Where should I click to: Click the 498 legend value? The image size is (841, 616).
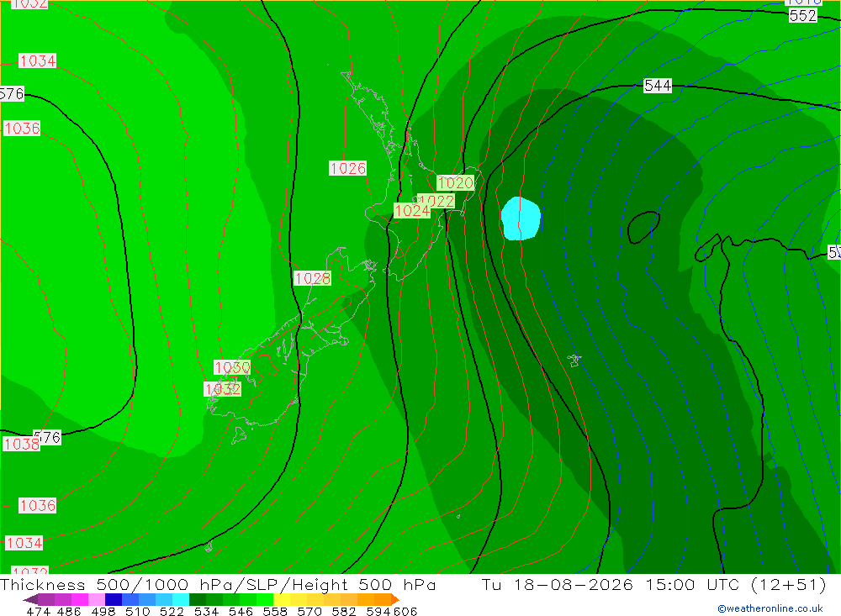(x=103, y=612)
